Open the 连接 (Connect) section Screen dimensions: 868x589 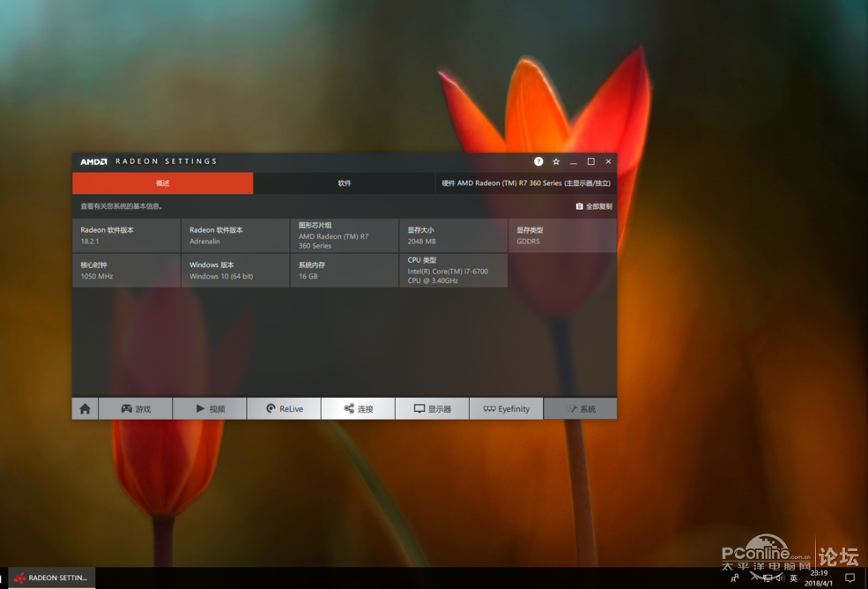click(x=358, y=409)
